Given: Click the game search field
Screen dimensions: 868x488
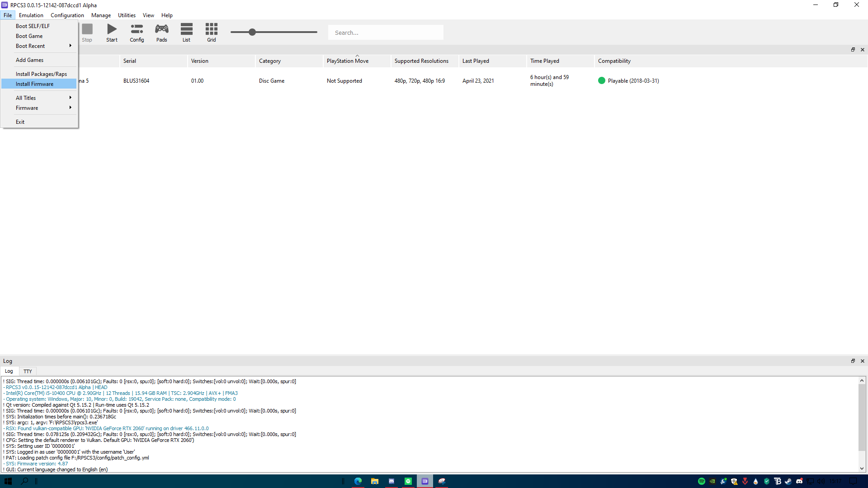Looking at the screenshot, I should pos(386,33).
